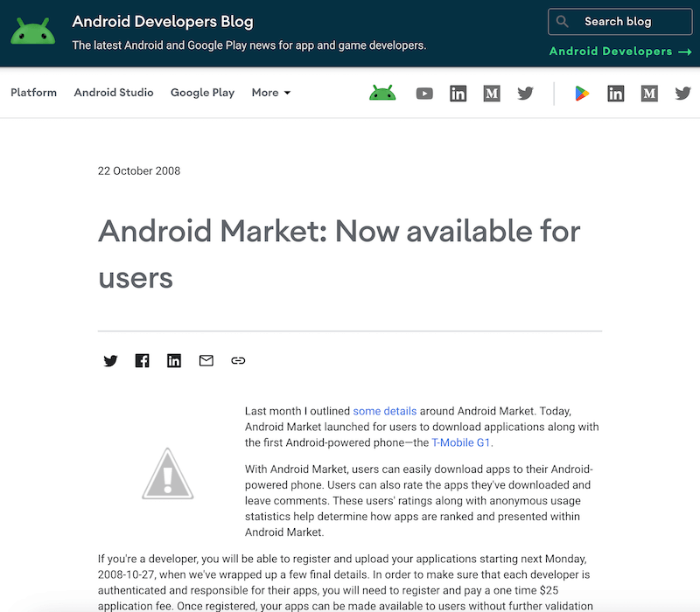
Task: Expand the More navigation dropdown
Action: click(270, 93)
